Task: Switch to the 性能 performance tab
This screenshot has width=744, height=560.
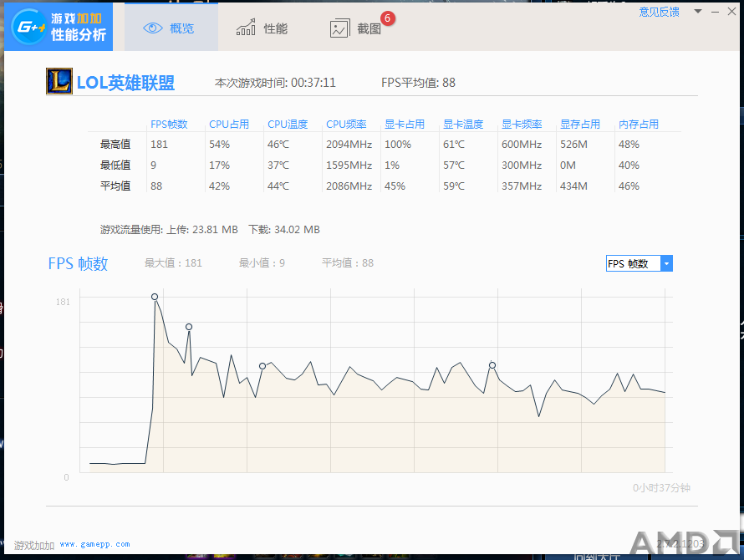Action: coord(262,28)
